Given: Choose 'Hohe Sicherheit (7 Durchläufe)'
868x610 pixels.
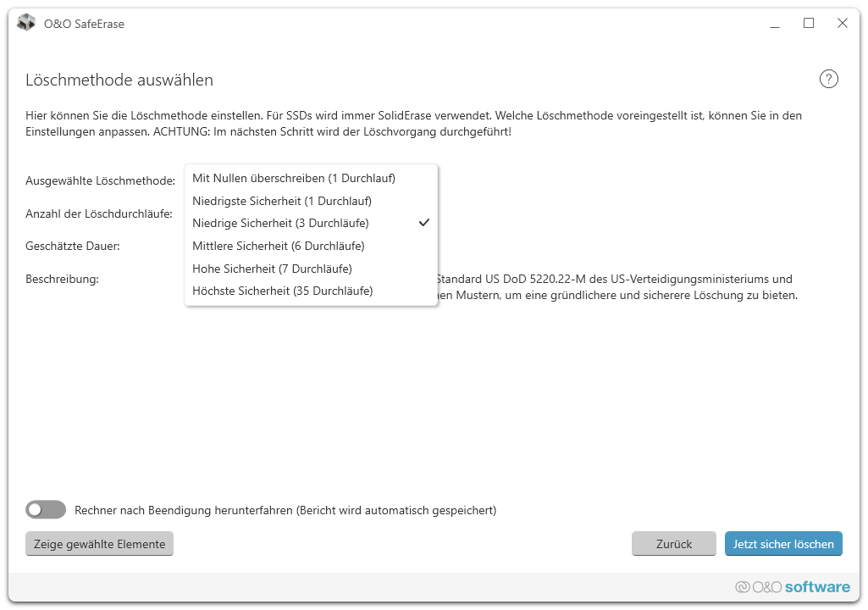Looking at the screenshot, I should point(272,269).
